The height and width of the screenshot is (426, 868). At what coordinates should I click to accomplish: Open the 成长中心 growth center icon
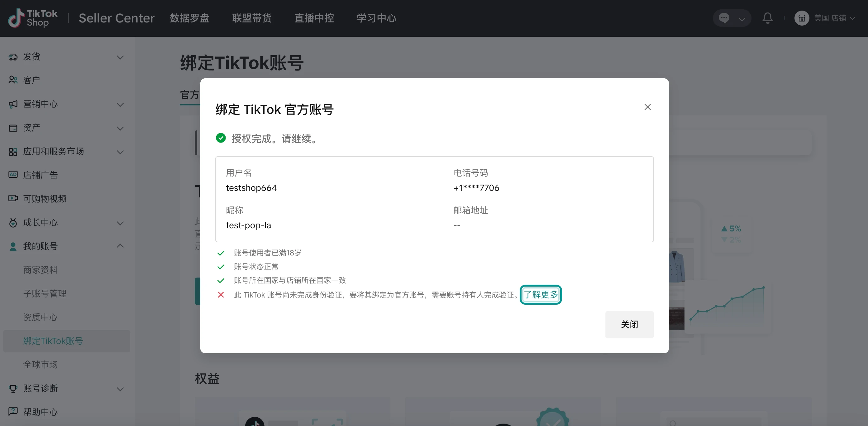click(x=13, y=223)
